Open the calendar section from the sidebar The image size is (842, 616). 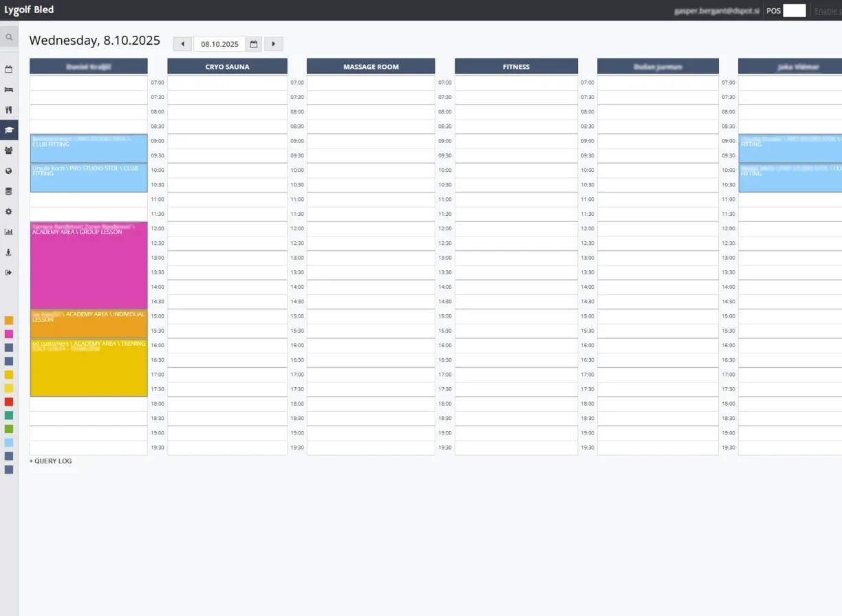[x=9, y=69]
